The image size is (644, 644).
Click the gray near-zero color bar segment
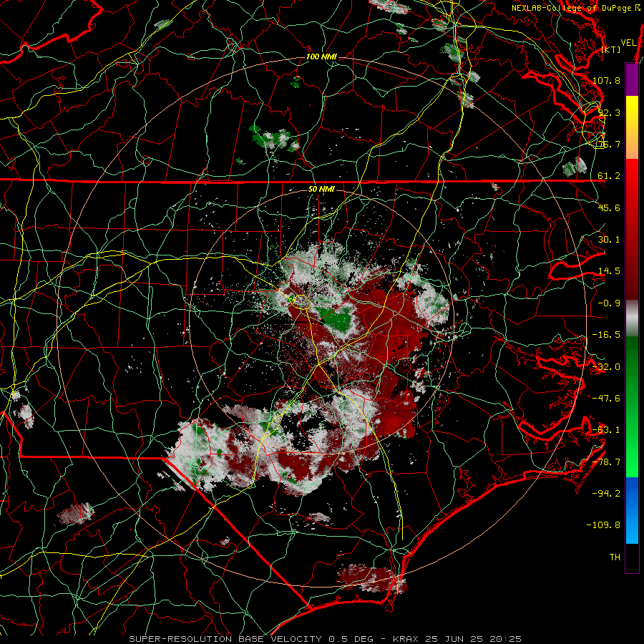coord(632,318)
